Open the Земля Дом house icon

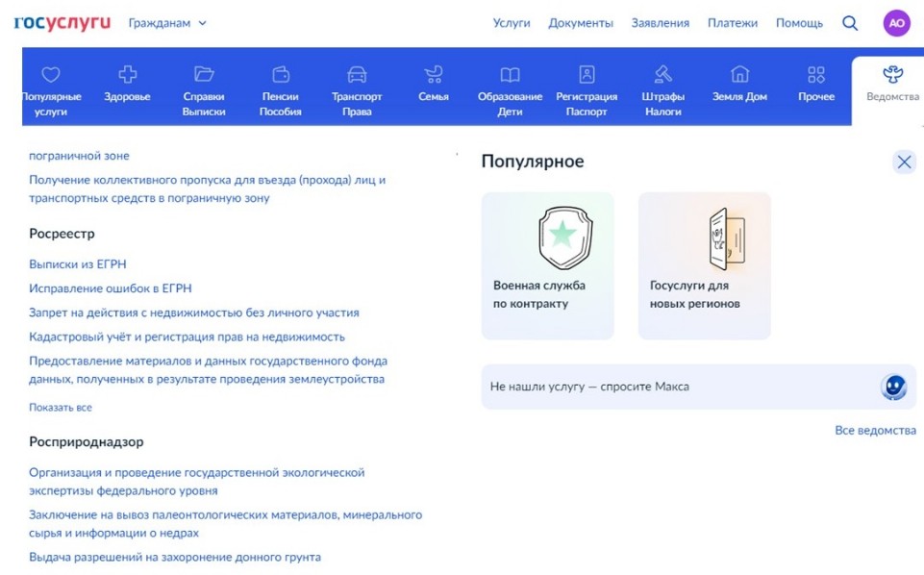click(739, 75)
